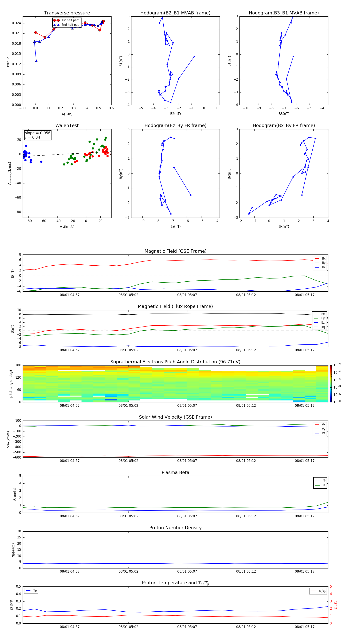The width and height of the screenshot is (351, 644).
Task: Click the Plasma Beta legend box
Action: pyautogui.click(x=320, y=483)
